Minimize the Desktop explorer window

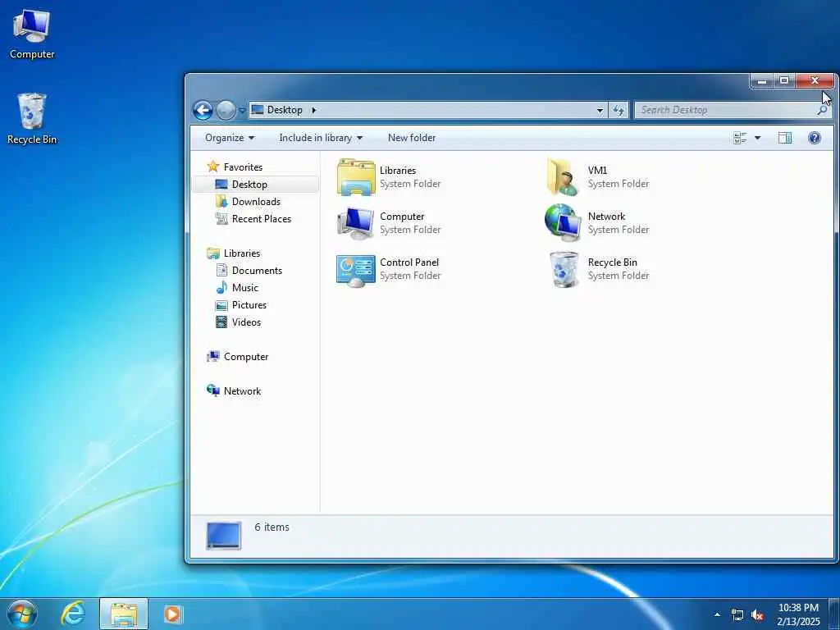pyautogui.click(x=761, y=81)
